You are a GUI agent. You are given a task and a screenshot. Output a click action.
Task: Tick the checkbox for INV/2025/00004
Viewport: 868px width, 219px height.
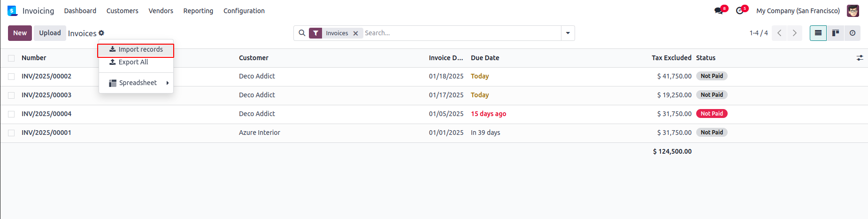coord(11,114)
